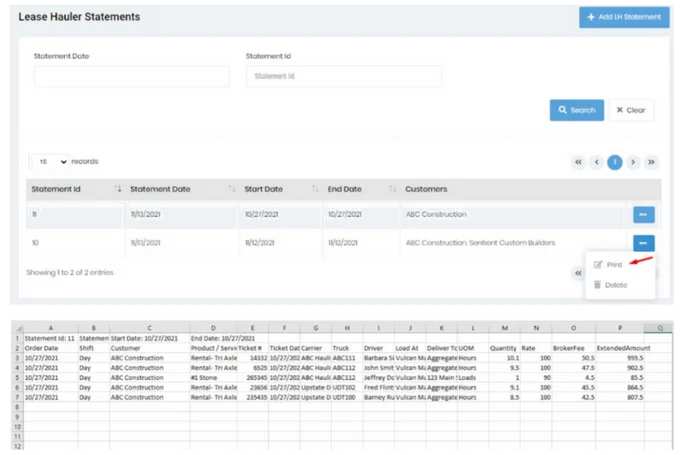Click the Select All corner in spreadsheet
Viewport: 683px width, 455px height.
point(17,328)
